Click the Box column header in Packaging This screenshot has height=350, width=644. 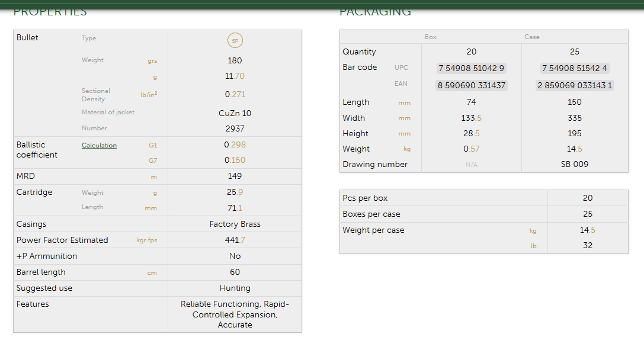click(430, 37)
